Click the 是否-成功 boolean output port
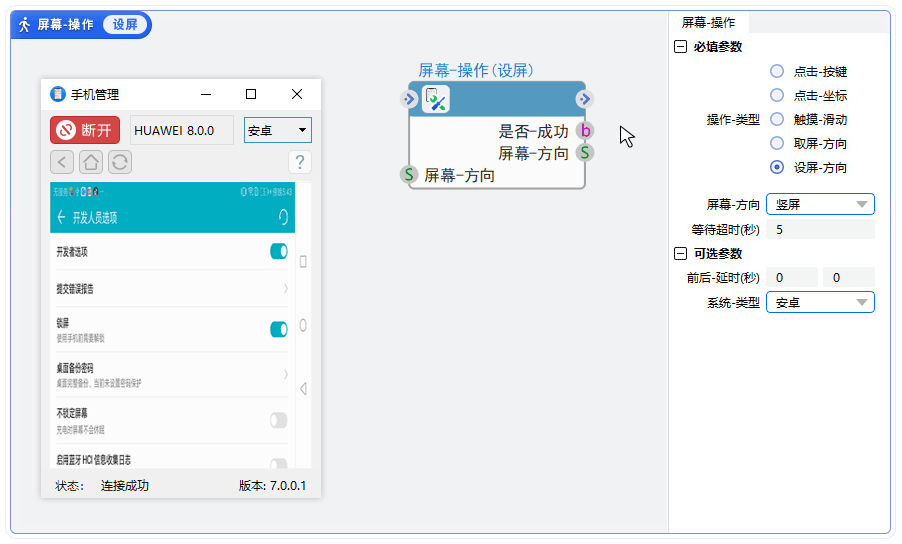 (x=585, y=131)
